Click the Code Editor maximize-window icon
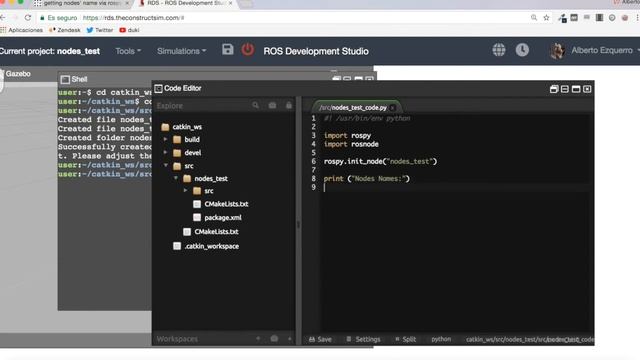This screenshot has height=360, width=640. click(576, 89)
